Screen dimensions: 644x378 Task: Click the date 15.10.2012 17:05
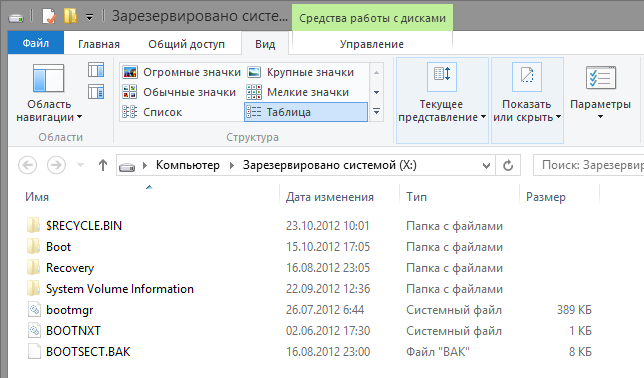(328, 247)
